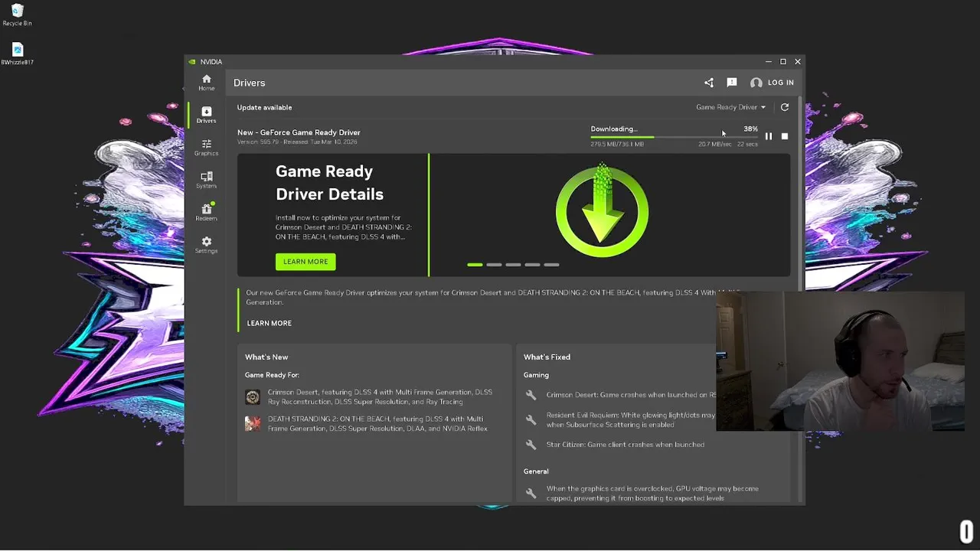
Task: Select the Drivers sidebar item
Action: (206, 115)
